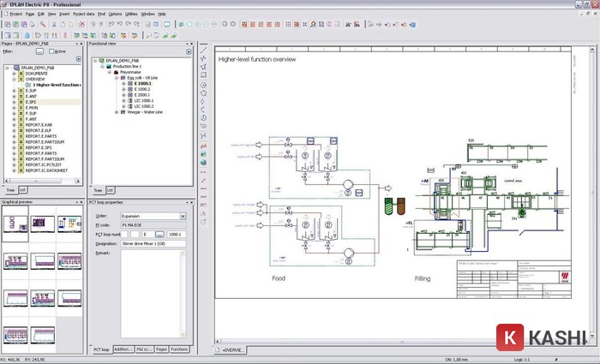Open the Utilities menu

129,15
